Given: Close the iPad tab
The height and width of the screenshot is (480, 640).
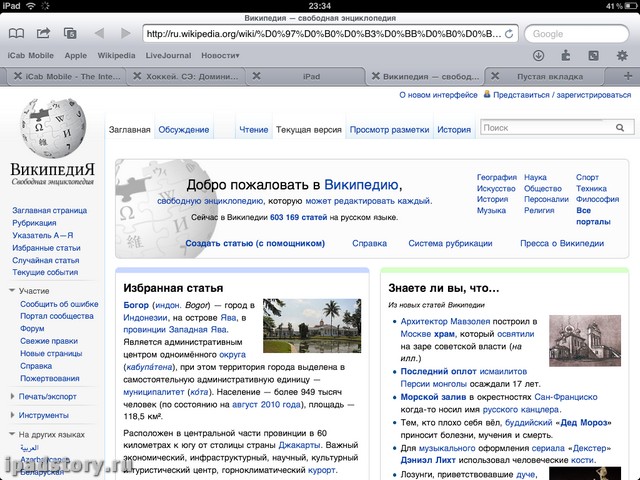Looking at the screenshot, I should [x=256, y=76].
